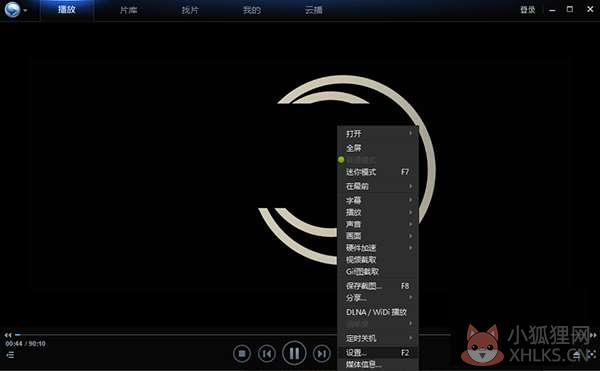The width and height of the screenshot is (600, 371).
Task: Open the 云播 tab
Action: coord(314,10)
